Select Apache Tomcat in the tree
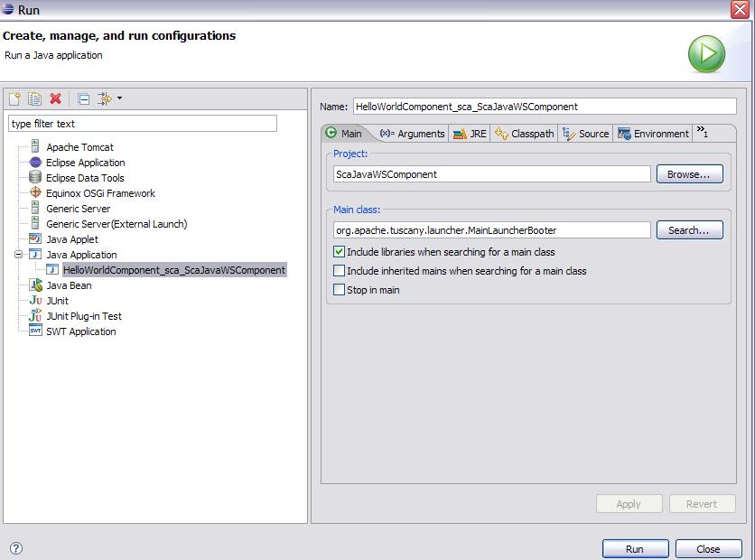 (x=80, y=147)
